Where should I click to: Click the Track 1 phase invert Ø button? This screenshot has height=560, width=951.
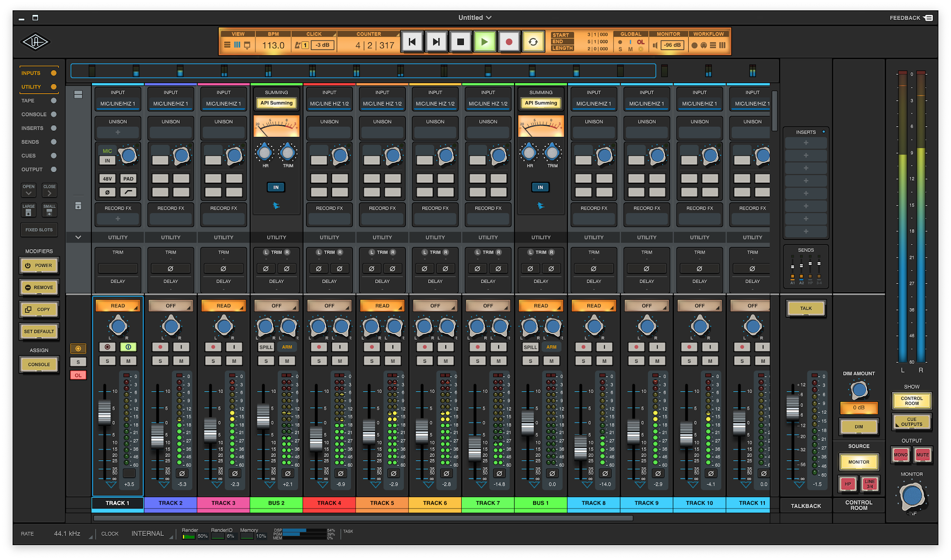(x=107, y=192)
